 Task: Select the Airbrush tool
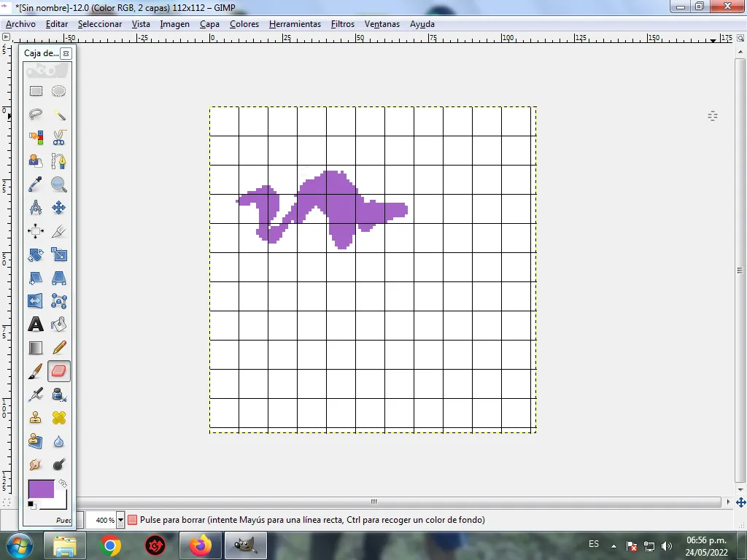[x=36, y=394]
